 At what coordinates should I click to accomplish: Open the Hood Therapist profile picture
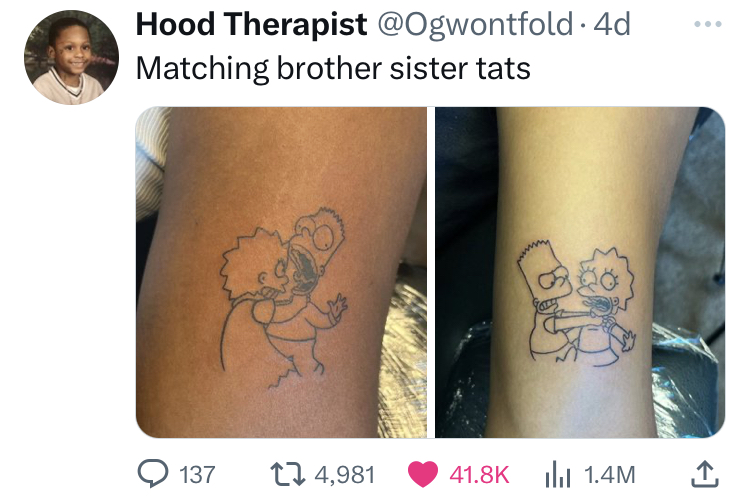(71, 57)
